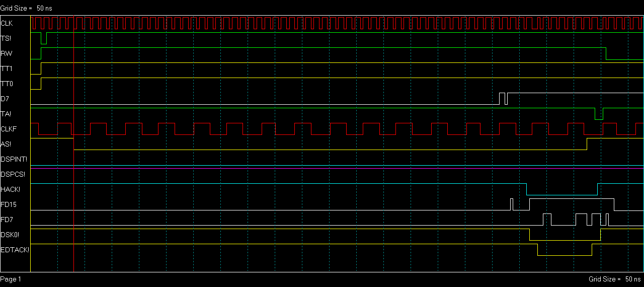Viewport: 644px width, 287px height.
Task: Select the D7 signal label
Action: pyautogui.click(x=5, y=99)
